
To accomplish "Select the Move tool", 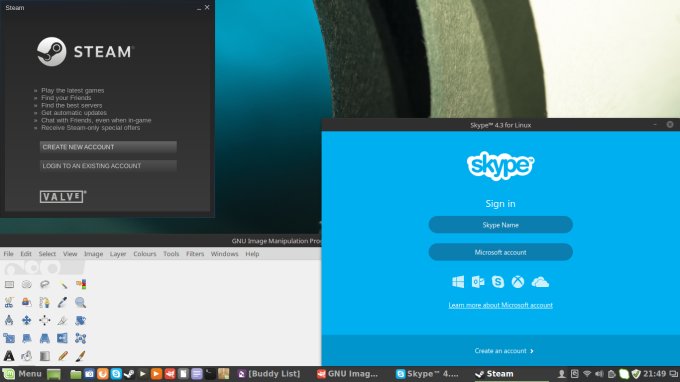I will coord(27,320).
